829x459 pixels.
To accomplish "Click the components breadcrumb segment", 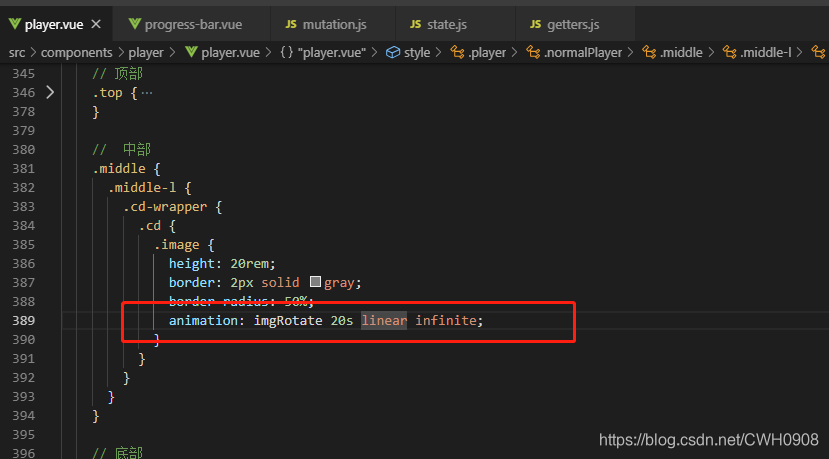I will click(x=77, y=53).
